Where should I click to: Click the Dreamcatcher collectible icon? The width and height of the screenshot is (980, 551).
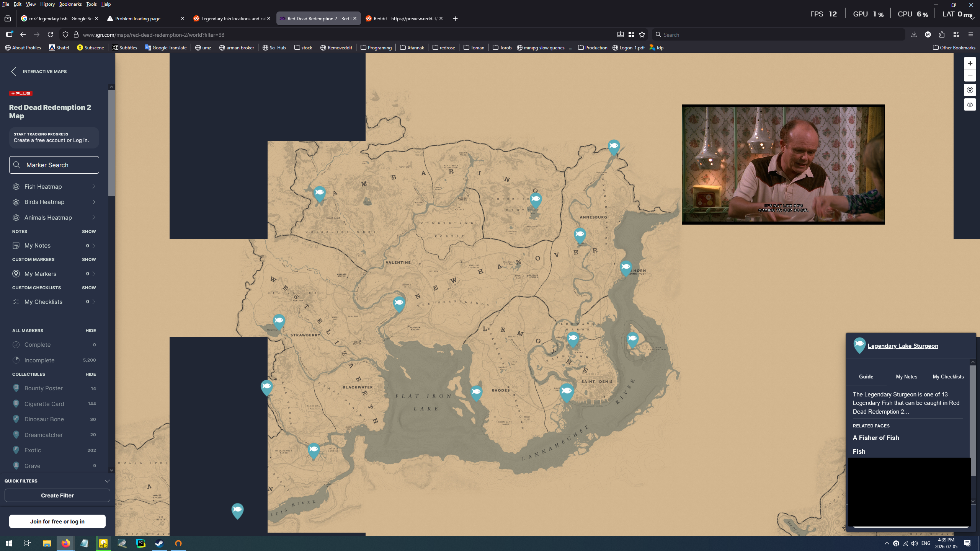[x=16, y=435]
